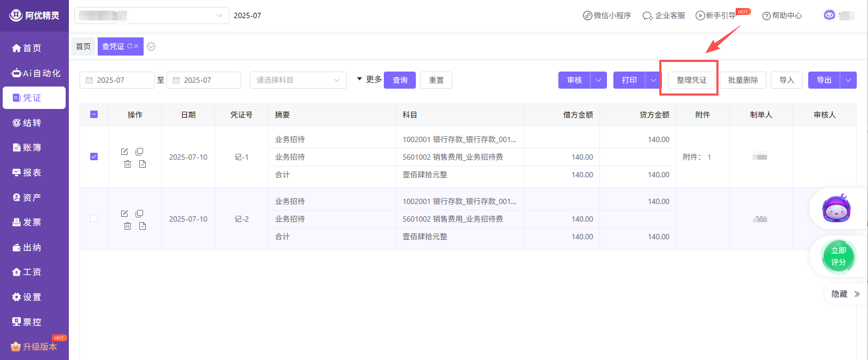Click the 整理凭证 button
The height and width of the screenshot is (360, 868).
click(691, 80)
